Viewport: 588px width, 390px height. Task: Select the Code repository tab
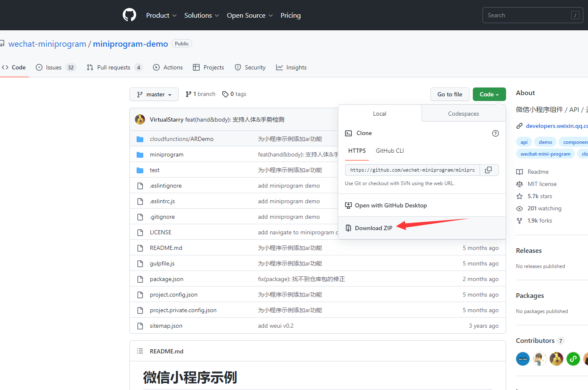click(14, 67)
